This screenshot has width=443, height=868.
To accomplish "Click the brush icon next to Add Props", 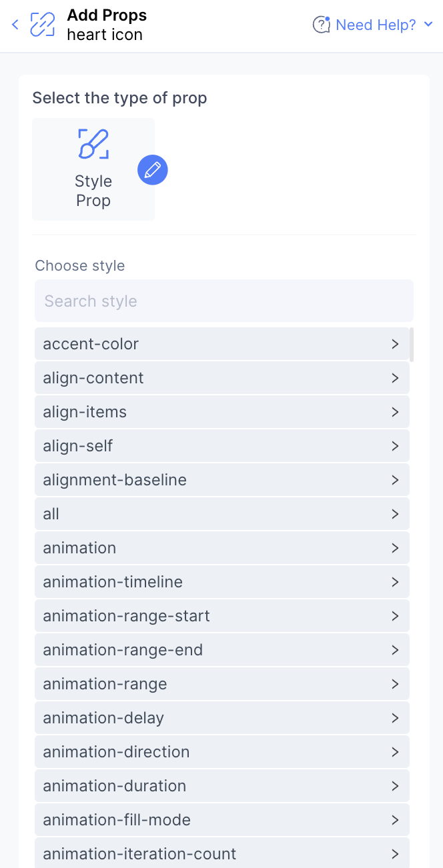I will pos(41,24).
